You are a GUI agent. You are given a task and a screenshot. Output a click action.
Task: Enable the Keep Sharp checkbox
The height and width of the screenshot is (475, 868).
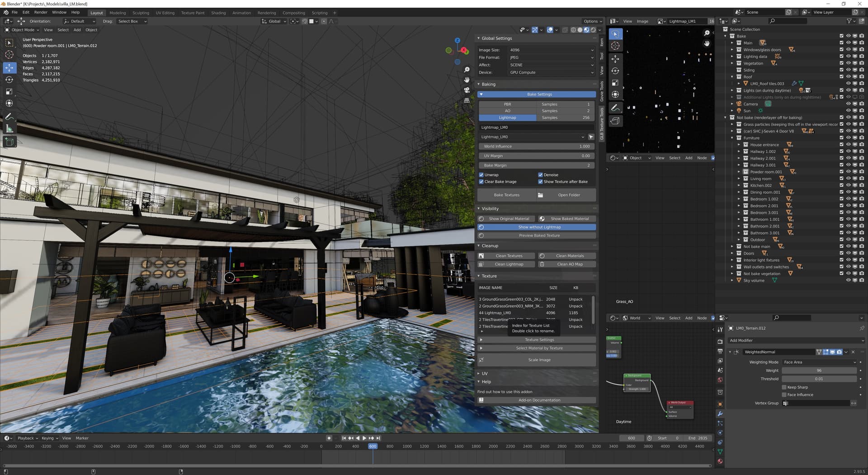tap(784, 387)
